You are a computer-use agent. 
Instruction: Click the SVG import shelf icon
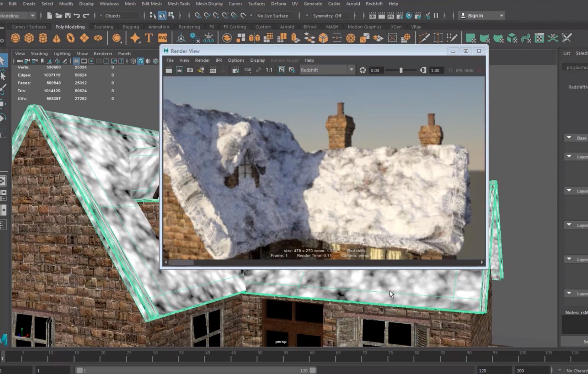coord(163,38)
